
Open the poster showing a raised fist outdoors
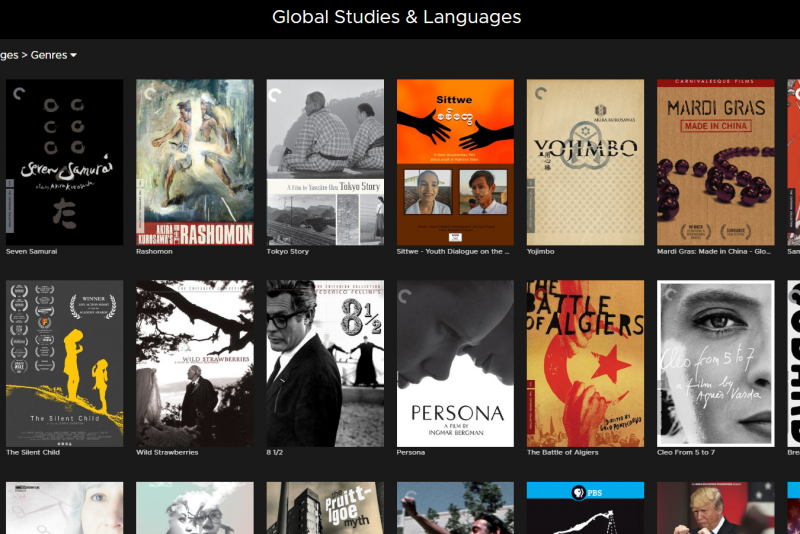pyautogui.click(x=455, y=508)
